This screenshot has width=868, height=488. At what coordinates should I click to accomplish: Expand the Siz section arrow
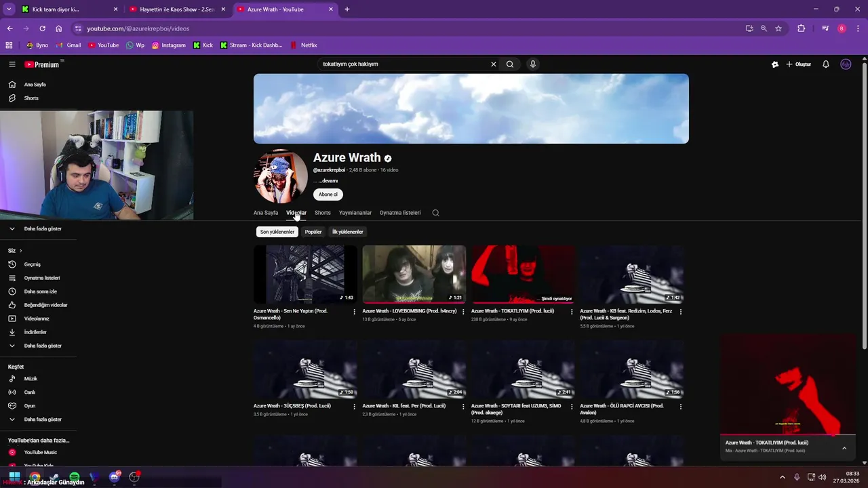click(20, 251)
